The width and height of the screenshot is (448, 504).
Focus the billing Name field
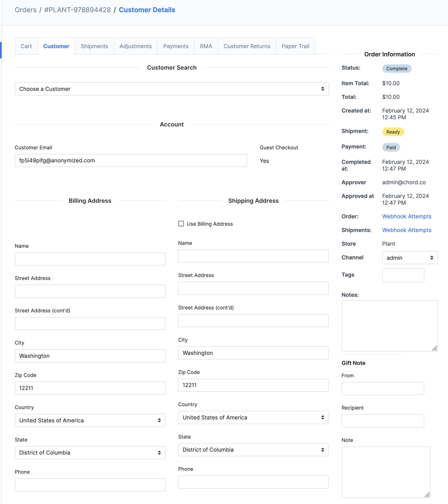[x=90, y=259]
